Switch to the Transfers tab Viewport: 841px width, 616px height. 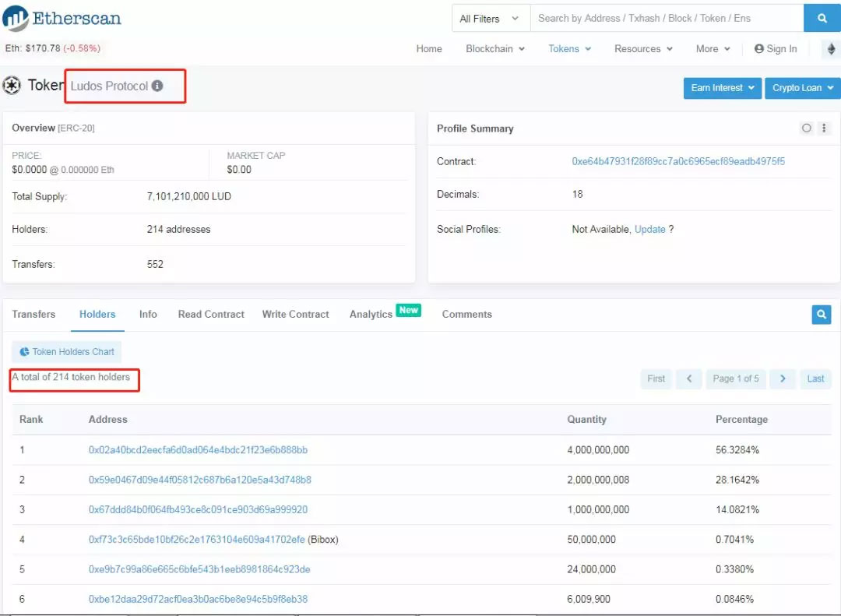[x=33, y=315]
